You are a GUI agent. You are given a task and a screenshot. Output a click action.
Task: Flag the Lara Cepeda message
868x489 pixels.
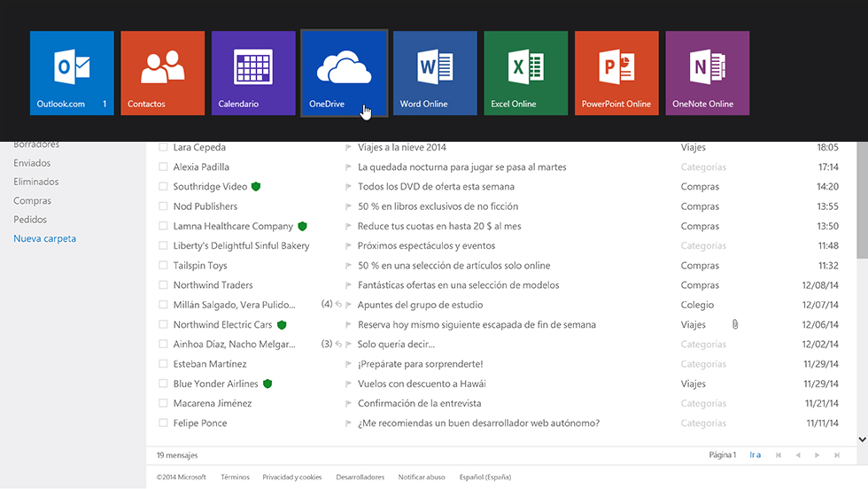pos(348,147)
